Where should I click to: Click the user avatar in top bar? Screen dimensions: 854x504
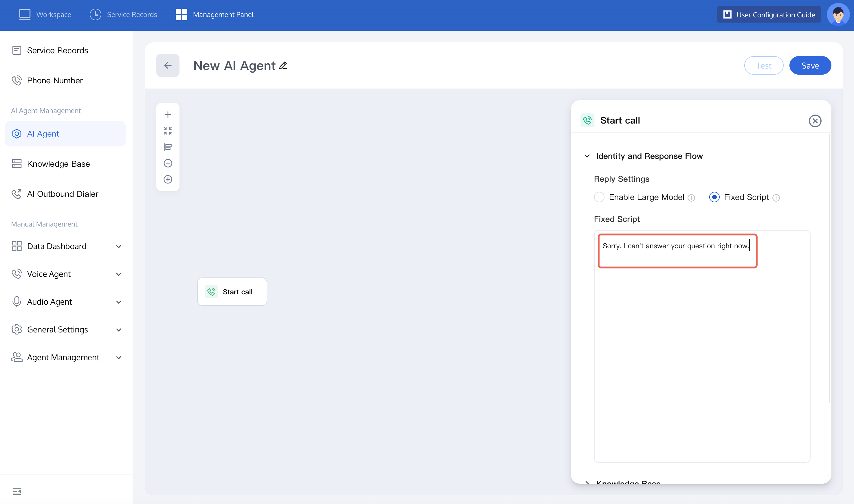(838, 14)
